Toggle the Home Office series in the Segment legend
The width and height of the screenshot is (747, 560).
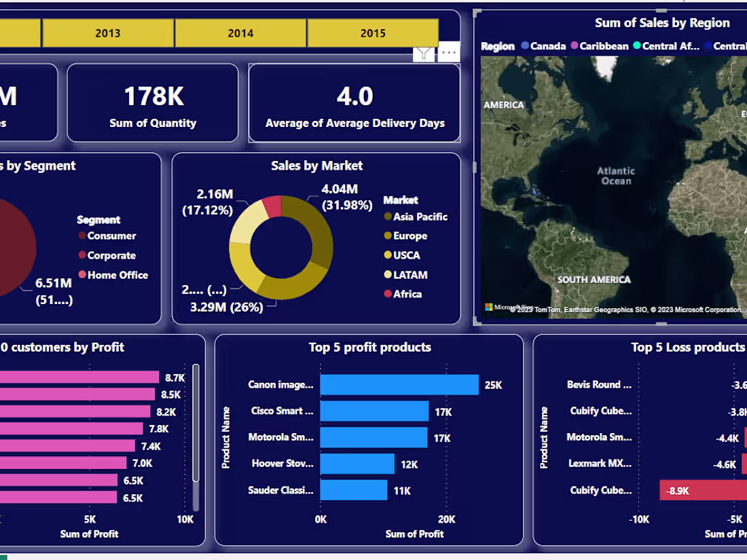pos(81,275)
